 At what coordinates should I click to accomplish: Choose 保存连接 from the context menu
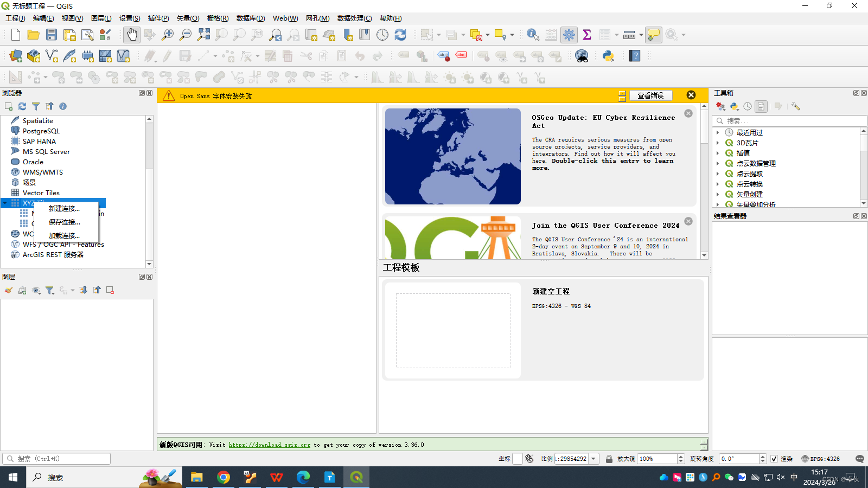pyautogui.click(x=64, y=222)
